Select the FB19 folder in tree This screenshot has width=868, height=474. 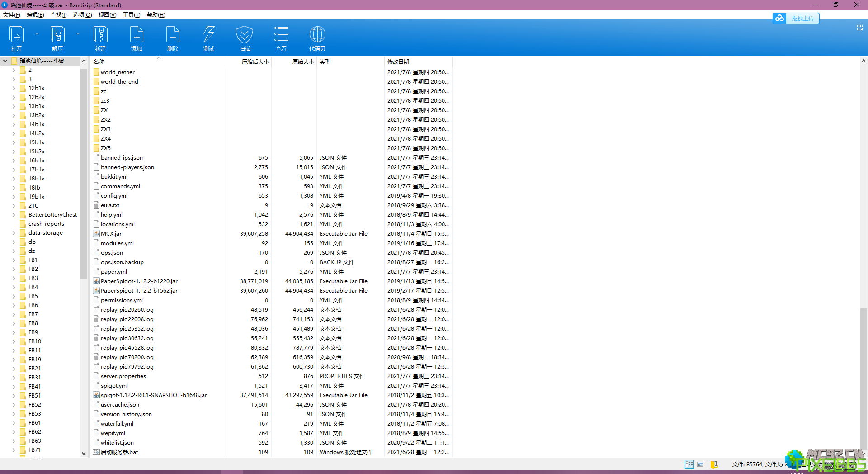(x=34, y=360)
